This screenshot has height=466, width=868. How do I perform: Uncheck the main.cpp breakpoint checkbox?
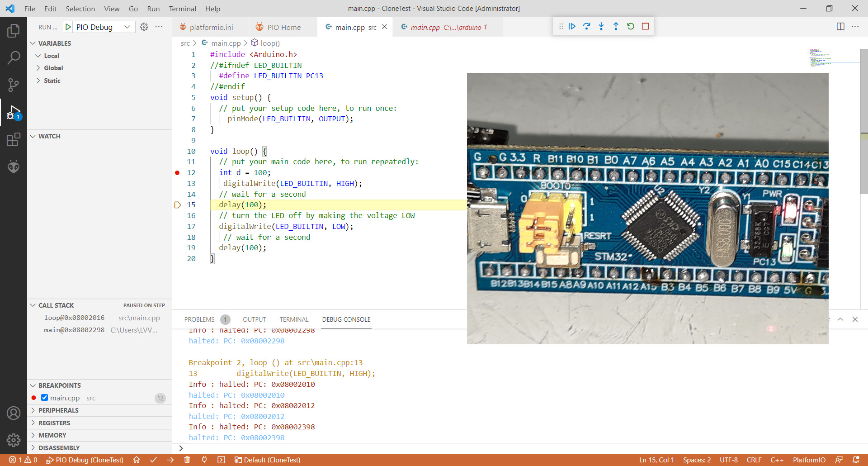point(44,398)
